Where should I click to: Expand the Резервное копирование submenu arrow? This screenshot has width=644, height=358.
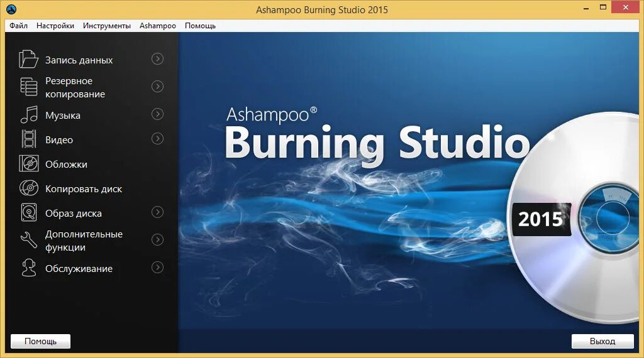[157, 87]
